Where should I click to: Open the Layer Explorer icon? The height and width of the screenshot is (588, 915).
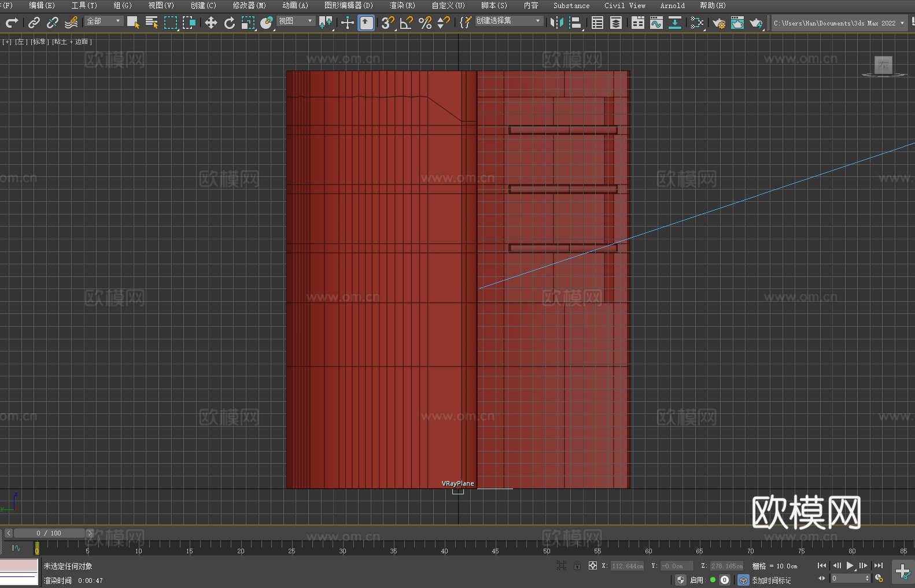[x=616, y=23]
